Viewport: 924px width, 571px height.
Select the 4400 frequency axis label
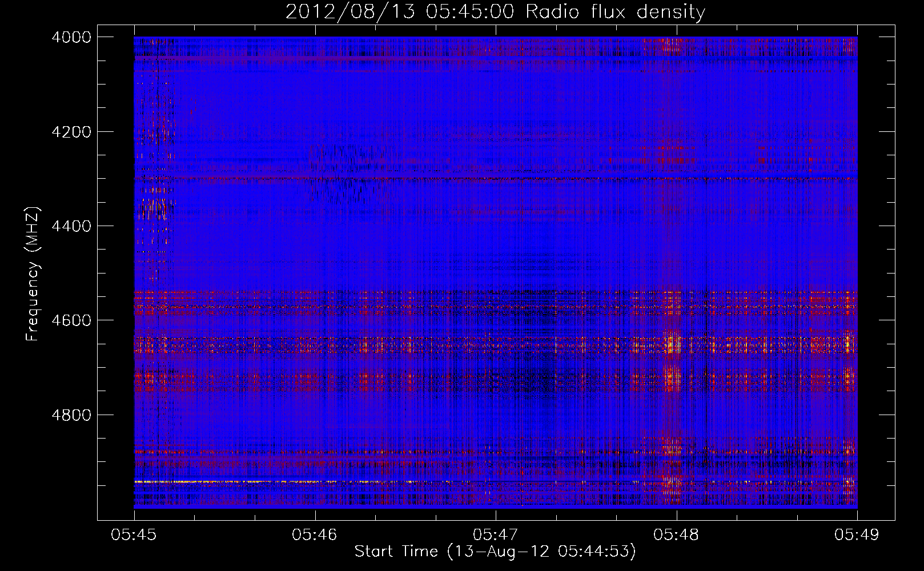tap(71, 226)
